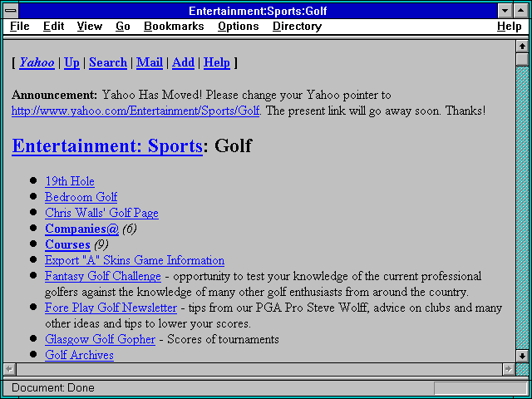
Task: Open the Edit menu
Action: pyautogui.click(x=53, y=27)
